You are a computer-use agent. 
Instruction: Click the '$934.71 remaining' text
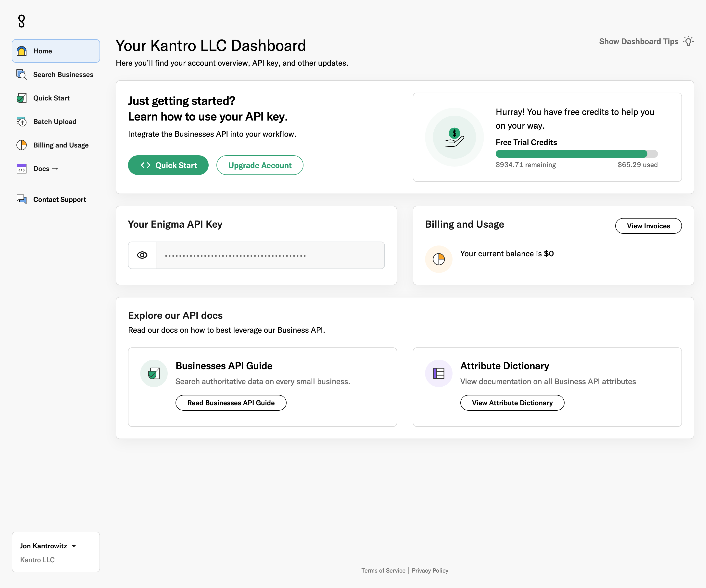526,165
